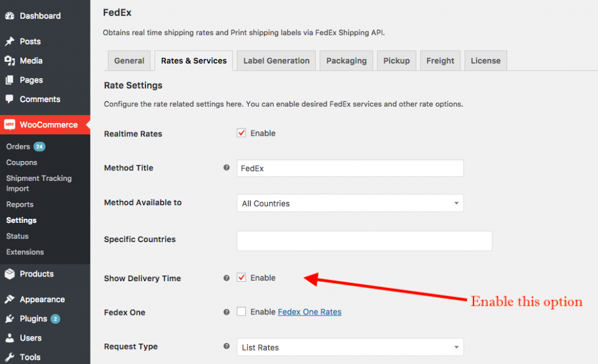Viewport: 598px width, 364px height.
Task: Open the Method Available to dropdown
Action: 350,203
